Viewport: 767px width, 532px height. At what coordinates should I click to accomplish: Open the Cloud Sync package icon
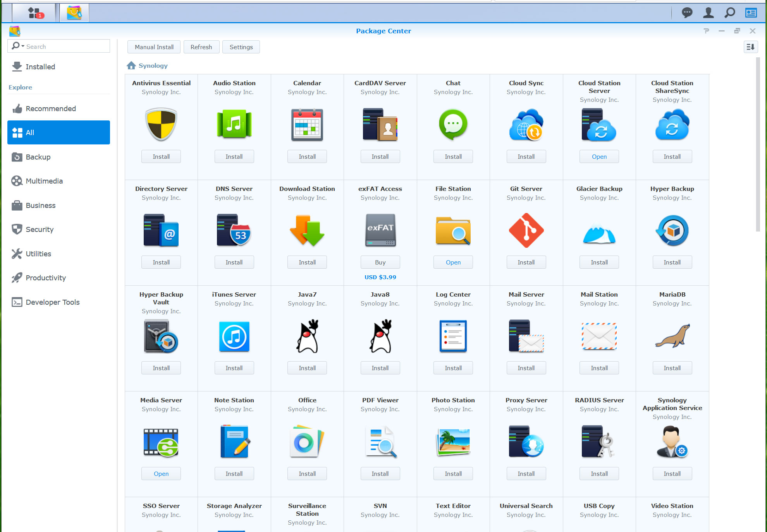[526, 124]
